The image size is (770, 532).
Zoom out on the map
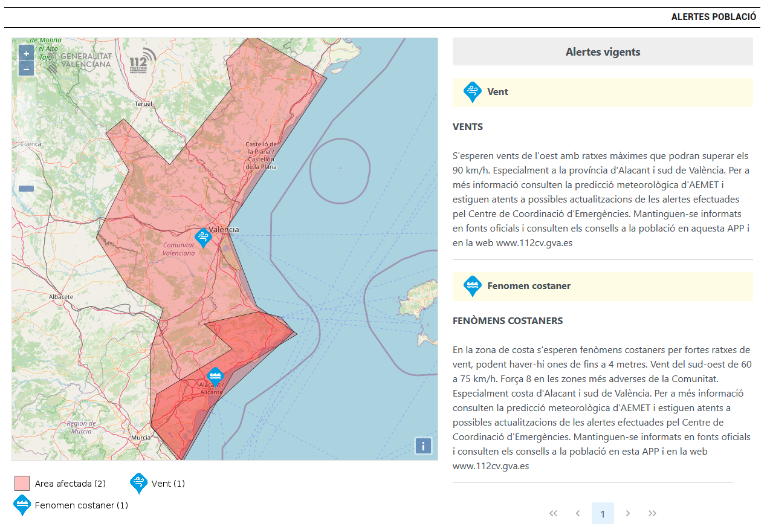pos(26,68)
